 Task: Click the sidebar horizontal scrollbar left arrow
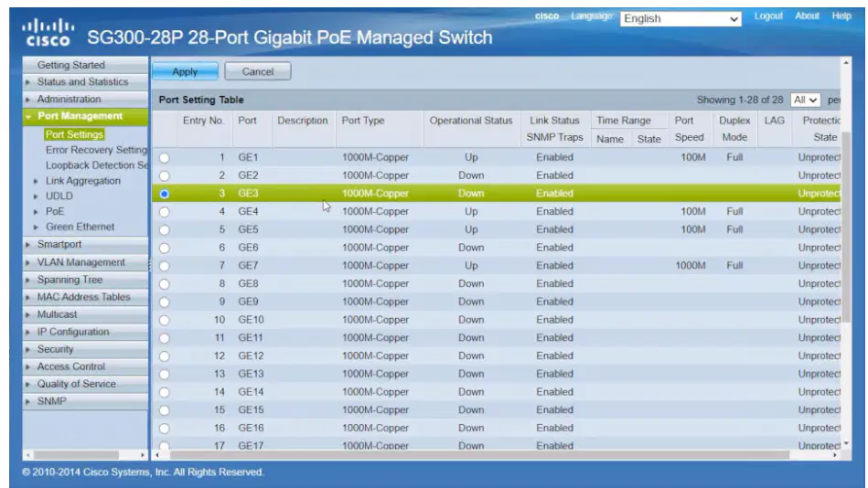point(28,455)
